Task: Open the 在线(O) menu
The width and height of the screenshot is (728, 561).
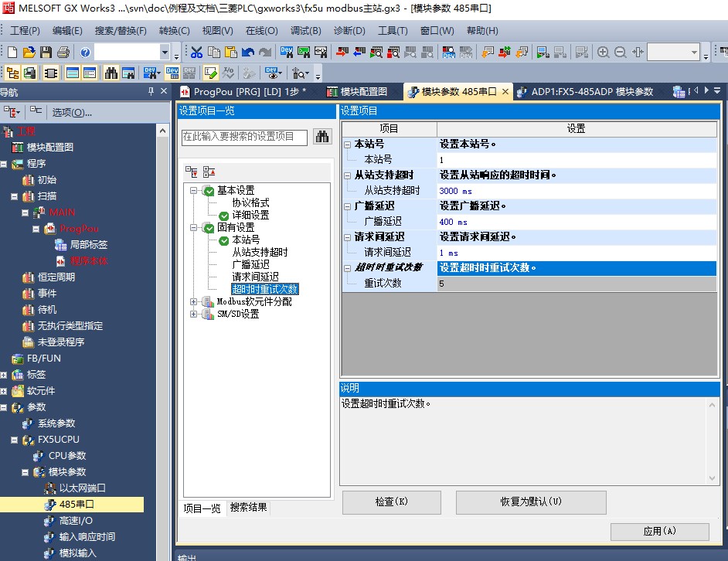Action: point(261,31)
